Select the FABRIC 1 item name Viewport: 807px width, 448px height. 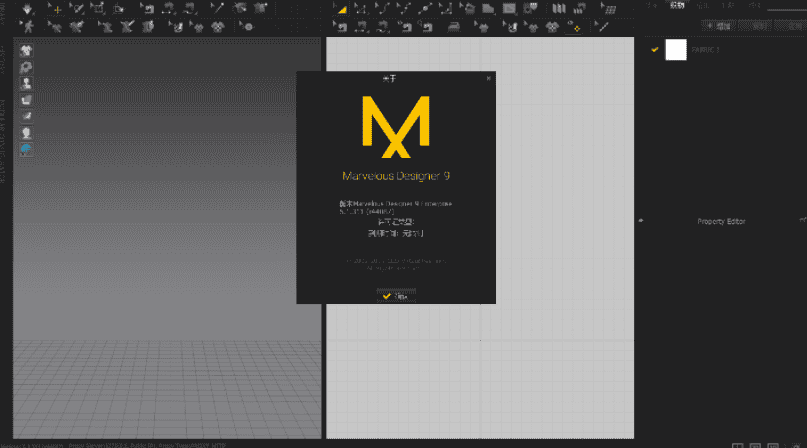(706, 49)
